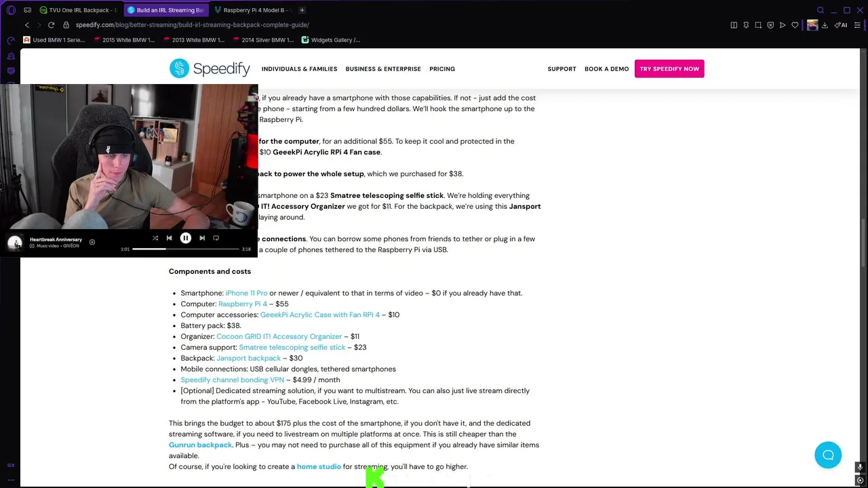
Task: Open 2014 Silver BMW 1 bookmark
Action: pyautogui.click(x=263, y=40)
